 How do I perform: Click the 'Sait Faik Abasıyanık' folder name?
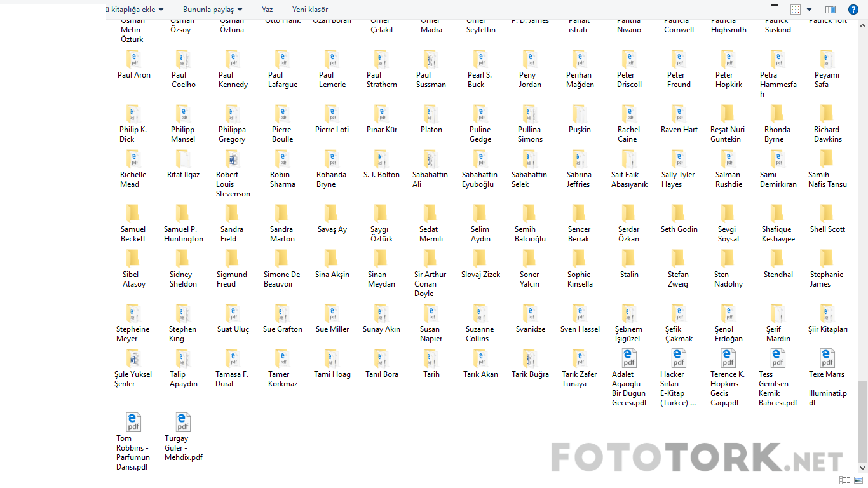click(x=629, y=179)
